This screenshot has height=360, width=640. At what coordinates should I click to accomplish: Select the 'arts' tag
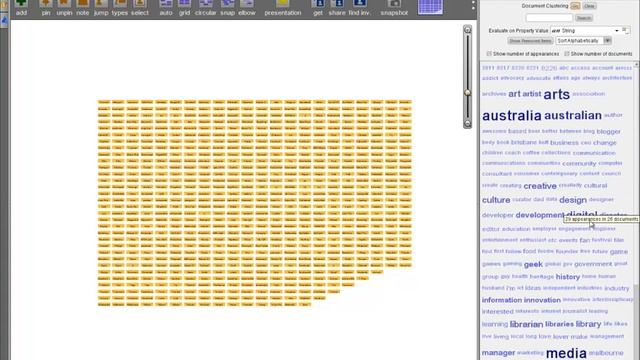pyautogui.click(x=556, y=94)
